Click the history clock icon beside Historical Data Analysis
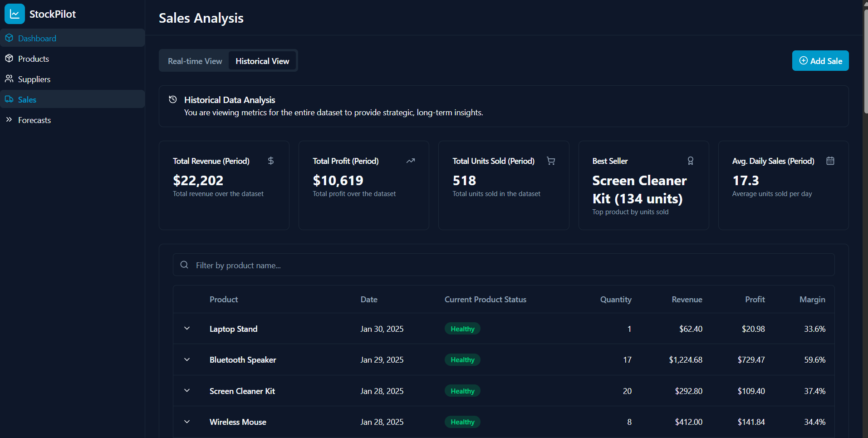868x438 pixels. (172, 99)
